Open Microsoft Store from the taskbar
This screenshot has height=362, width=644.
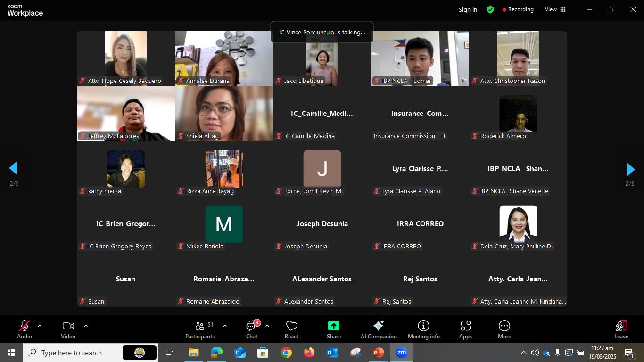[x=263, y=353]
